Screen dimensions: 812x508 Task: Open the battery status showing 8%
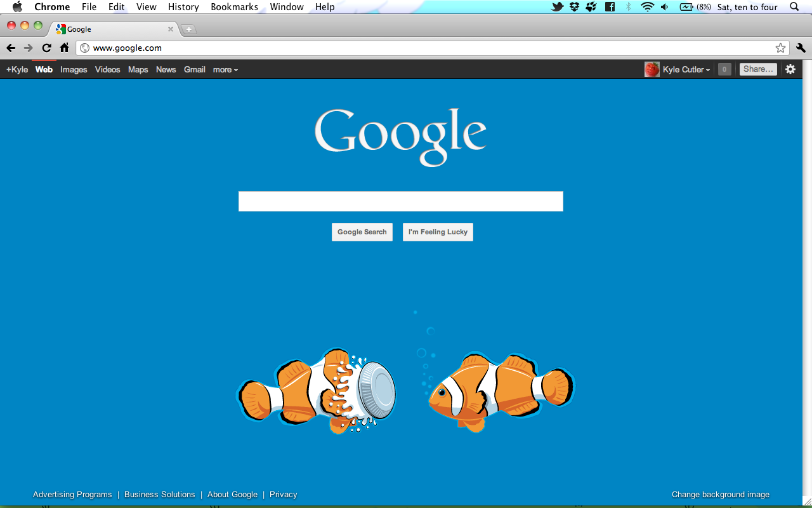[695, 7]
